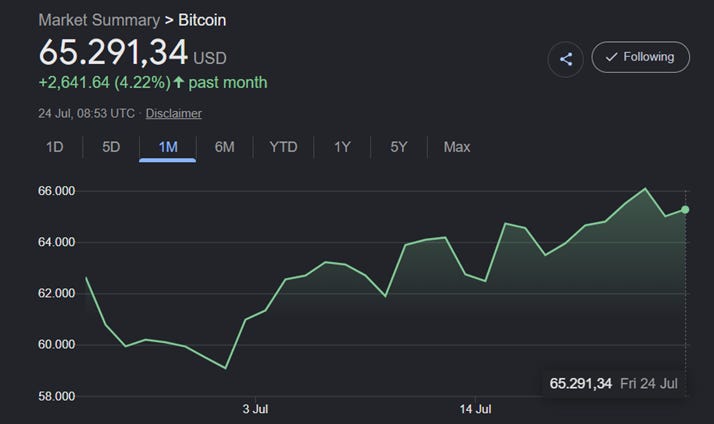Click the 65.291,34 Fri 24 Jul tooltip
Image resolution: width=714 pixels, height=424 pixels.
[613, 383]
